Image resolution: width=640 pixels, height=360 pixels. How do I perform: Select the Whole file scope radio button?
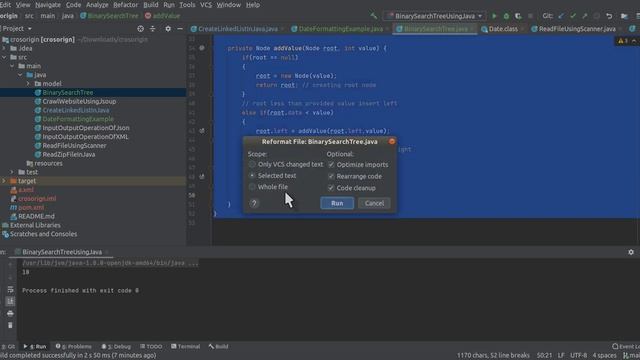(252, 187)
